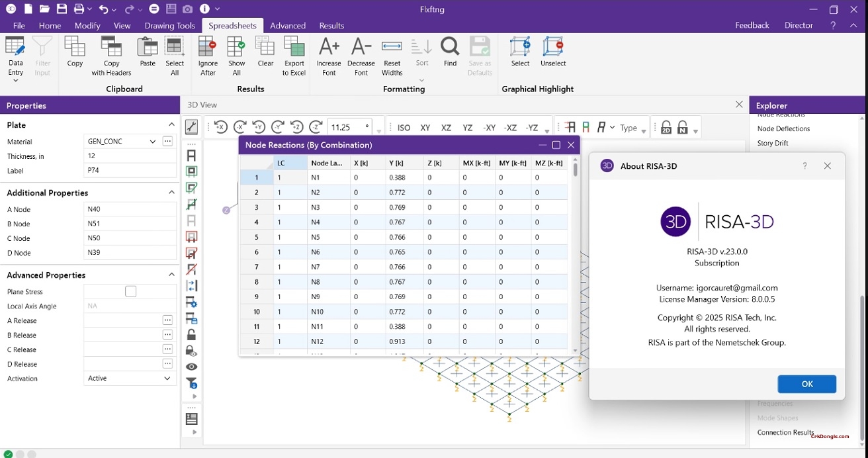Open the Material GEN_CONC dropdown
Image resolution: width=868 pixels, height=458 pixels.
(x=153, y=142)
